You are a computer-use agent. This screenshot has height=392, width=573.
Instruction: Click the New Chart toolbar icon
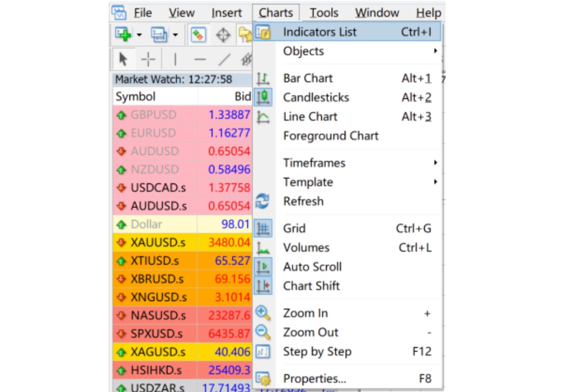pyautogui.click(x=124, y=35)
